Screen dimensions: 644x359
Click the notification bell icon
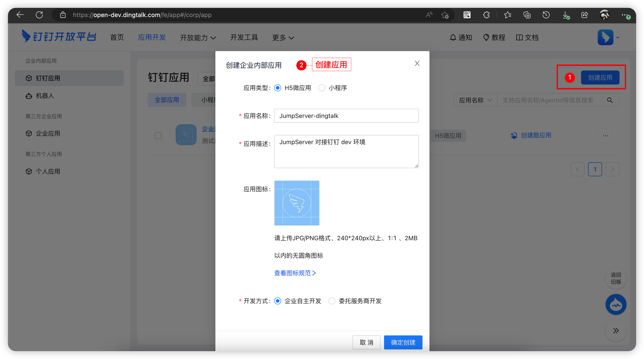coord(453,38)
